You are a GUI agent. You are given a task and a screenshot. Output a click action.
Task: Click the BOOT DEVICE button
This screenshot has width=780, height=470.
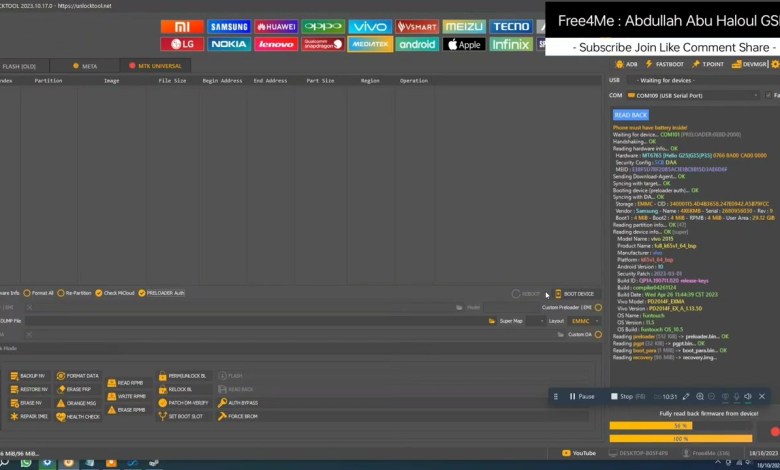(574, 294)
